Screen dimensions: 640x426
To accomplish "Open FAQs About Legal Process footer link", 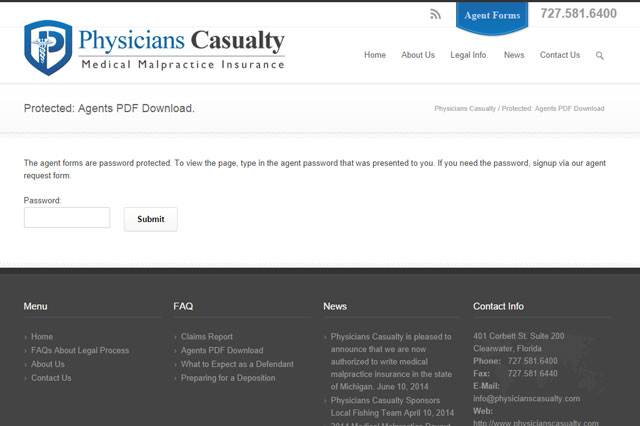I will (x=80, y=351).
